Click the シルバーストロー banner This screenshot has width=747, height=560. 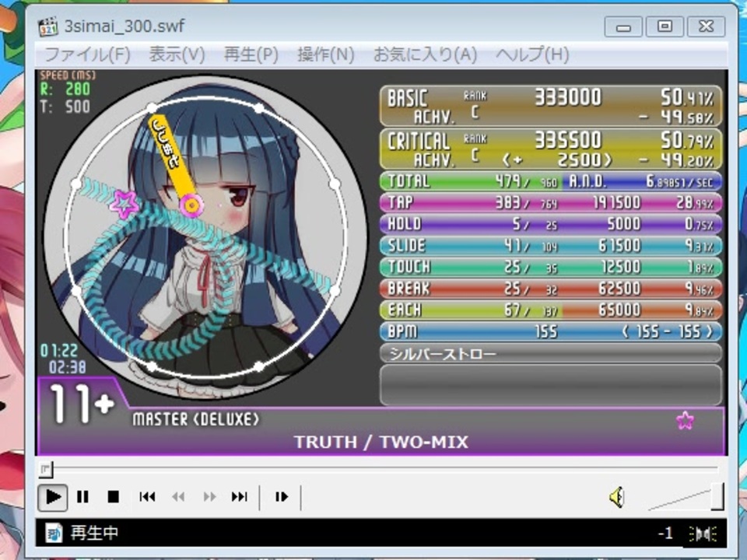tap(550, 353)
